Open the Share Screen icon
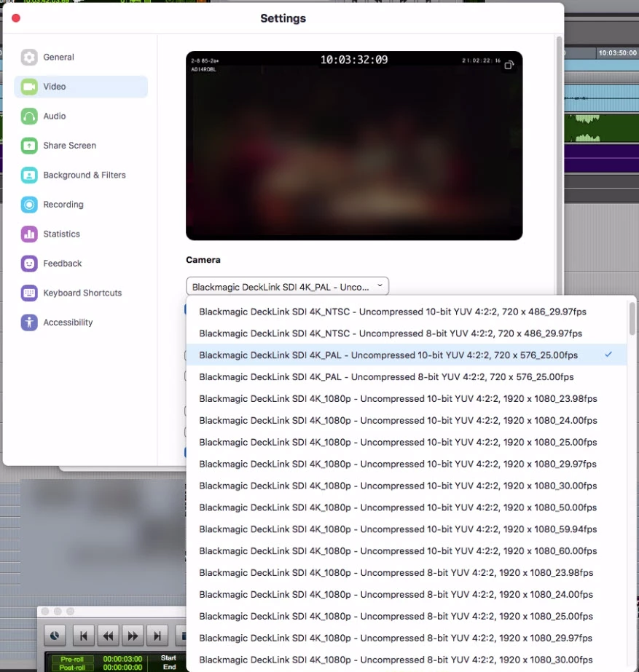Viewport: 639px width, 672px height. click(29, 146)
